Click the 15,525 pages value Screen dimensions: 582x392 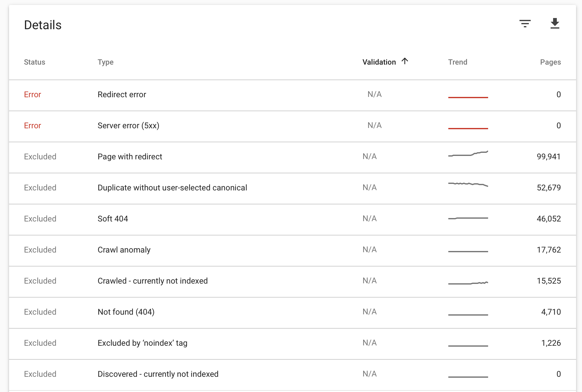coord(549,281)
